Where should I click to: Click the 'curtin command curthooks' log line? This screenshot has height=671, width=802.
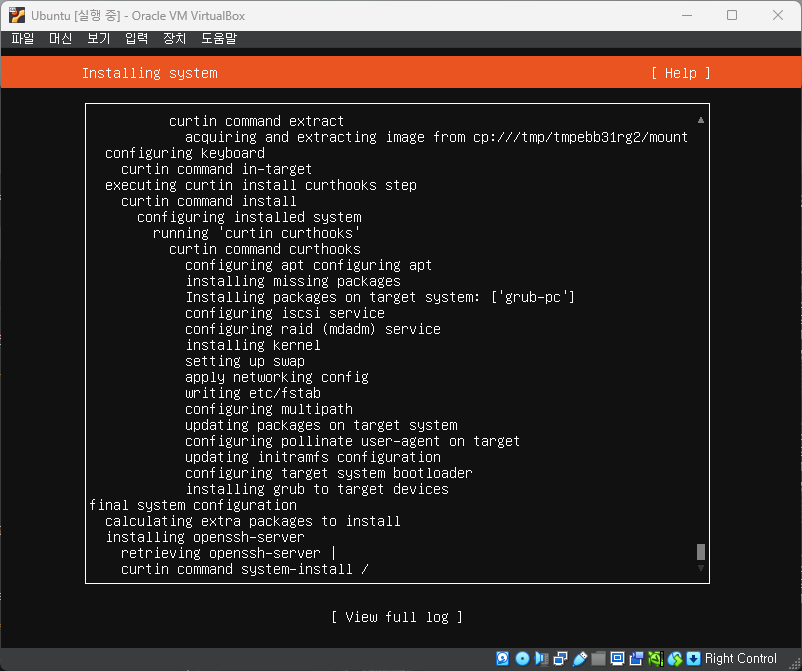point(264,249)
